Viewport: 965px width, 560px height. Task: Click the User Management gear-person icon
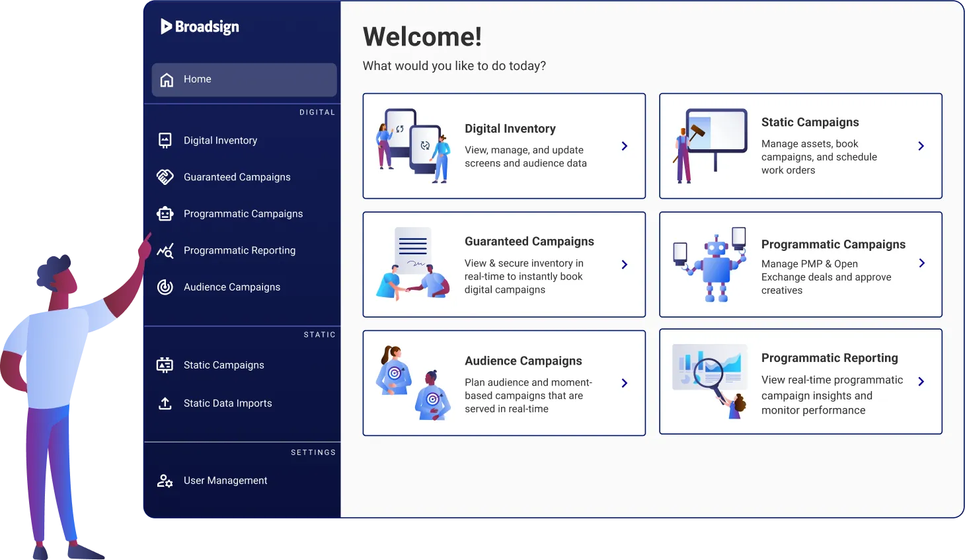coord(165,481)
